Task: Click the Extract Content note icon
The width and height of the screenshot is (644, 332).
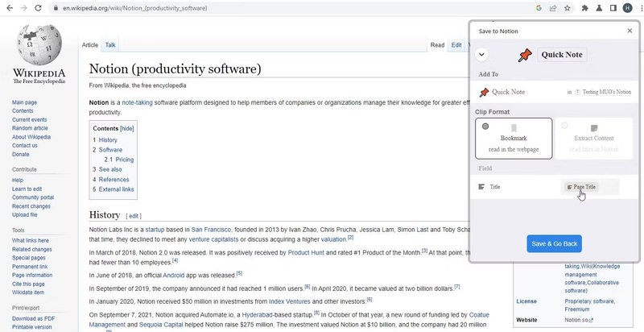Action: point(593,128)
